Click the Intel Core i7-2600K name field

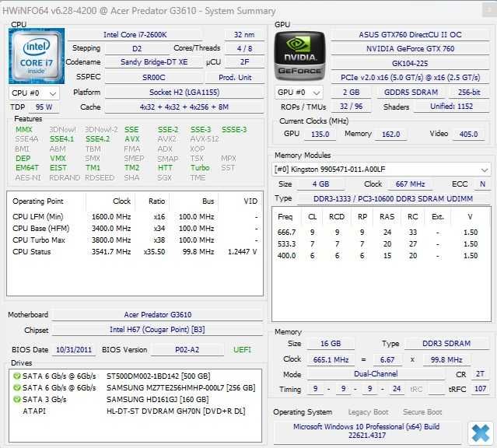(135, 35)
